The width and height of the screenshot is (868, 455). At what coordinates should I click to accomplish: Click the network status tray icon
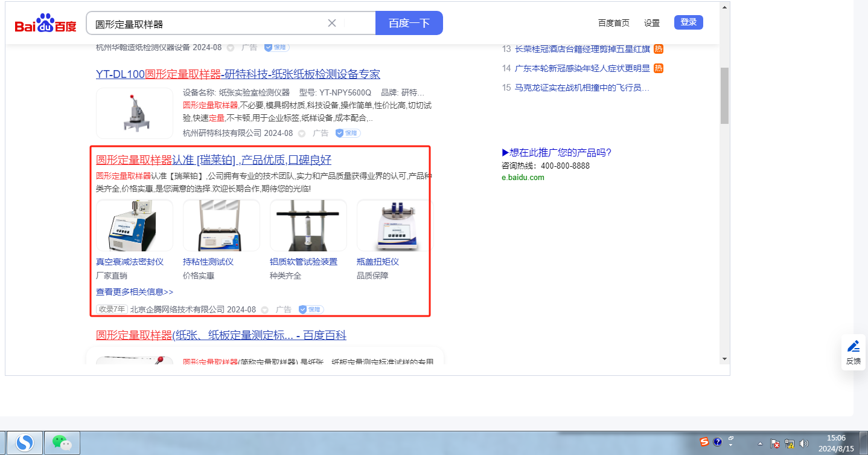pos(789,444)
